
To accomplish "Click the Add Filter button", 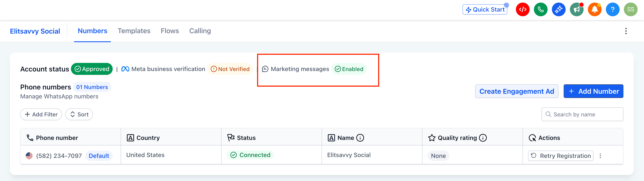I will [x=41, y=114].
